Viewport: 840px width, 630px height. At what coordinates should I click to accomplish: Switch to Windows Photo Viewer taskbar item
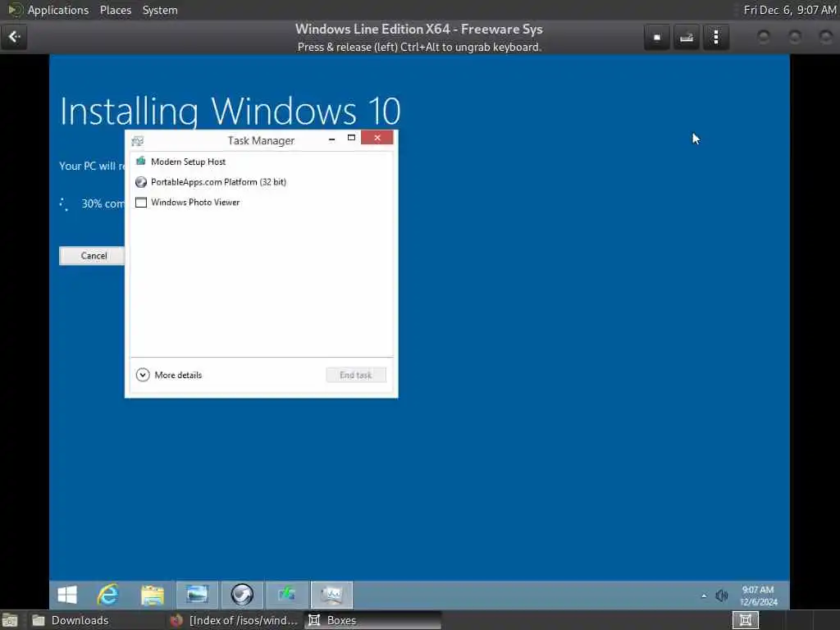tap(197, 595)
